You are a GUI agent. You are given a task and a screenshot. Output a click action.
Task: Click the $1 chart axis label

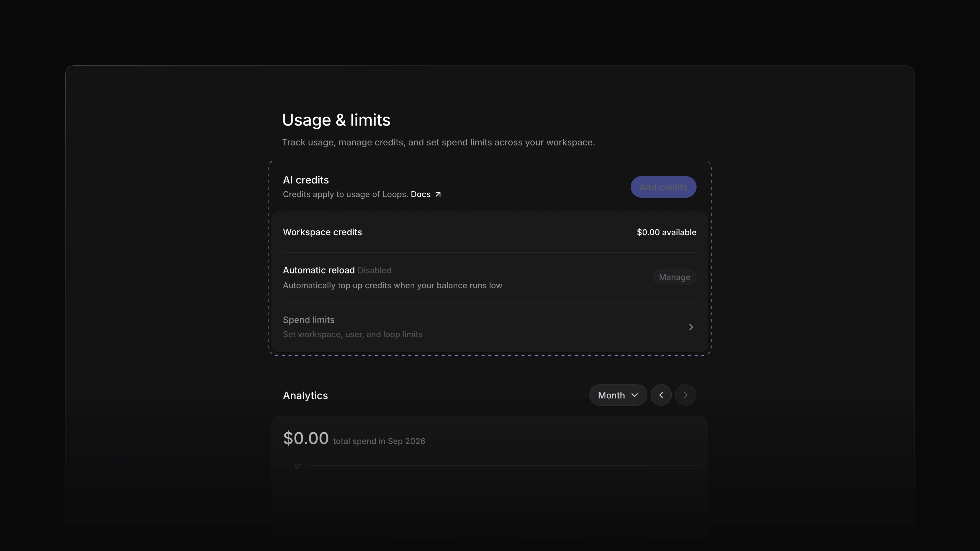coord(298,466)
